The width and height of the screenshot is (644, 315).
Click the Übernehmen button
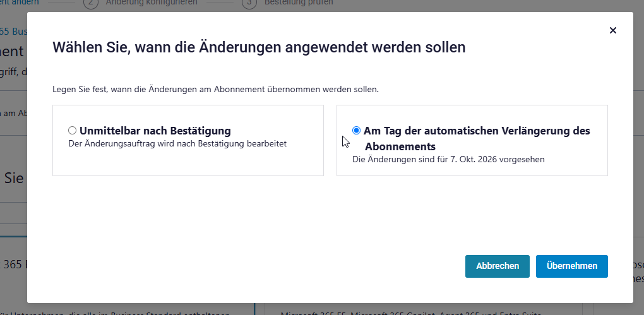pos(572,266)
